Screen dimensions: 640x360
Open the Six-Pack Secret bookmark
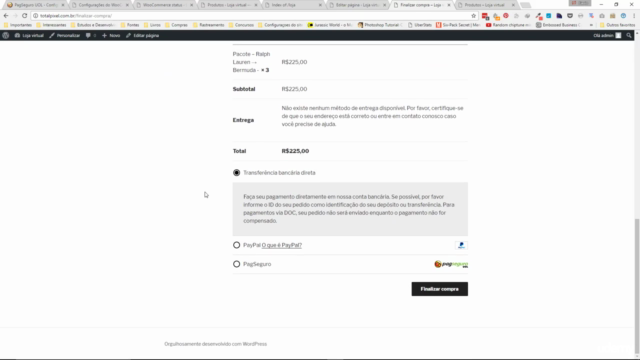[458, 25]
